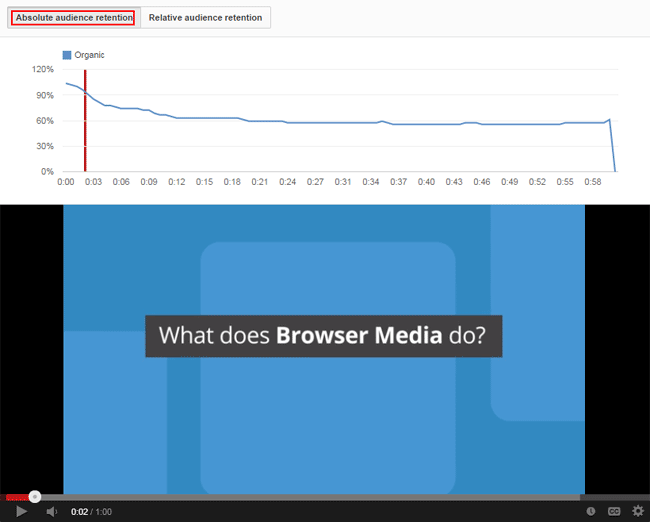This screenshot has width=650, height=522.
Task: Click the red playhead marker on chart
Action: [85, 121]
